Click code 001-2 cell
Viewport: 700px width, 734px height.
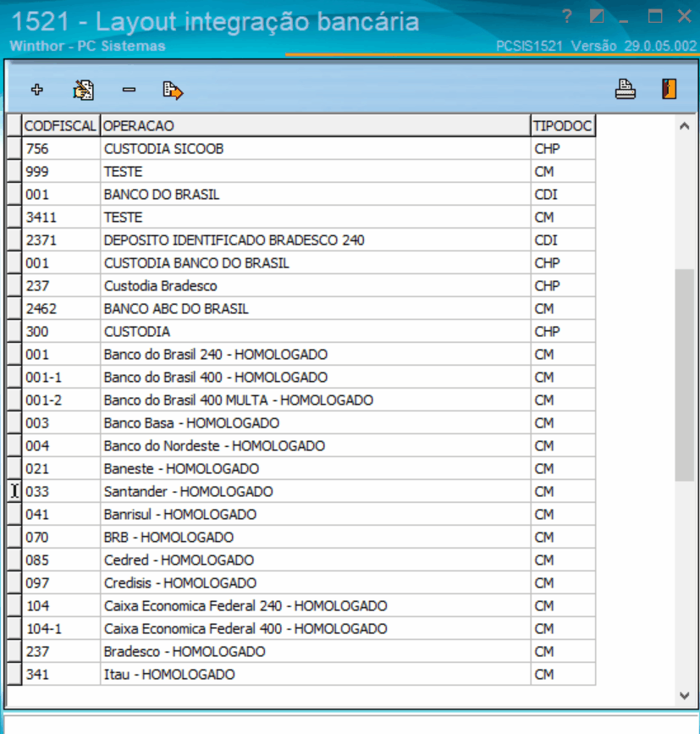pos(61,400)
